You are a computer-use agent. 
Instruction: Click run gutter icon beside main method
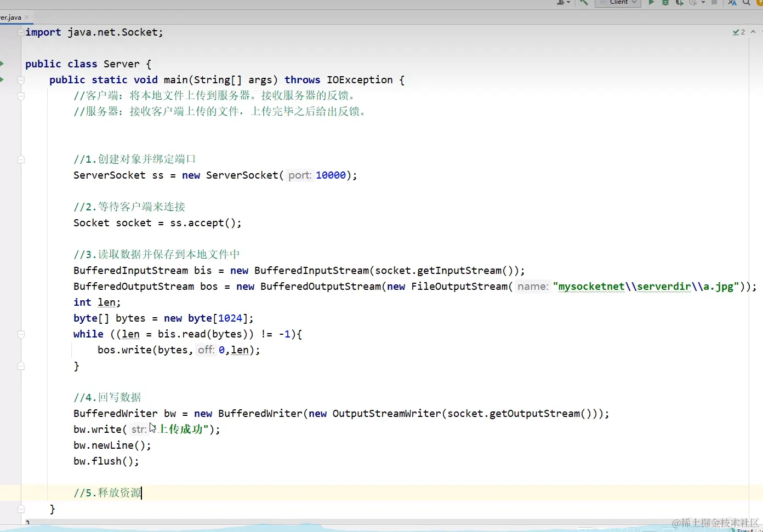pos(2,79)
